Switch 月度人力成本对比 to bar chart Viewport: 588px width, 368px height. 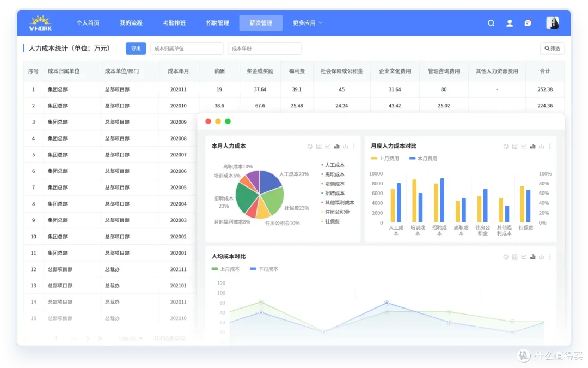[x=532, y=147]
